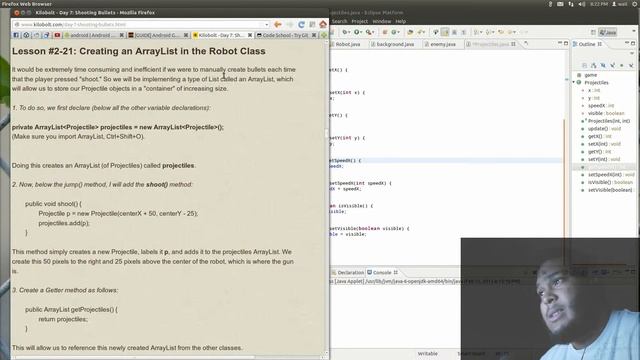Toggle Mark Occurrences highlighted toolbar button

click(444, 32)
